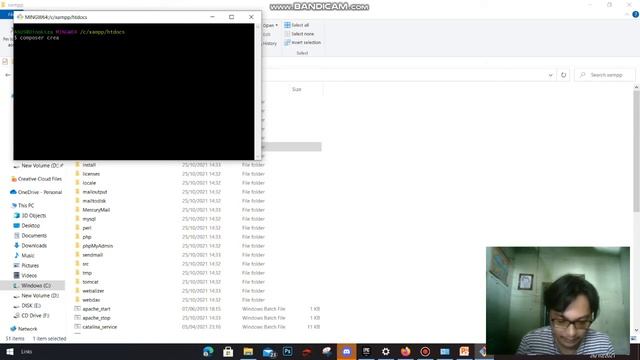Click the Windows Start button

click(x=10, y=351)
